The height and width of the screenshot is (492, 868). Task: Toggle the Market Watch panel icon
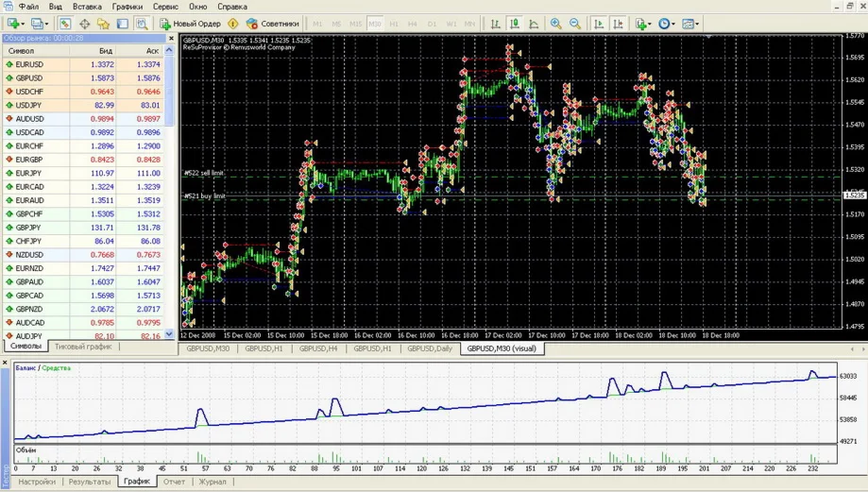(x=65, y=24)
